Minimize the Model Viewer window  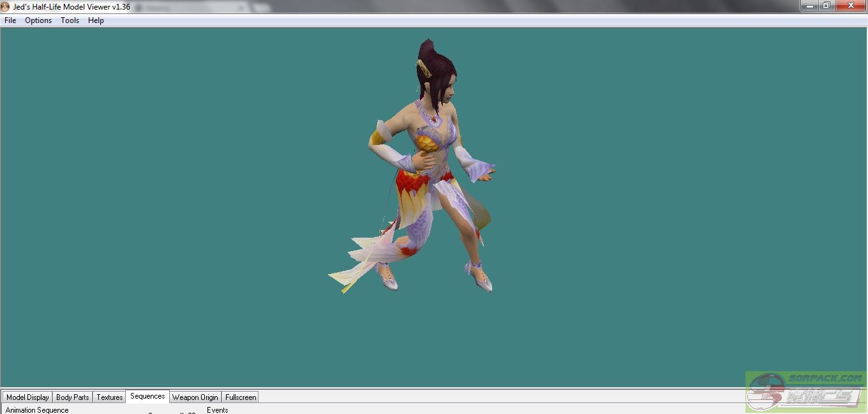[810, 6]
